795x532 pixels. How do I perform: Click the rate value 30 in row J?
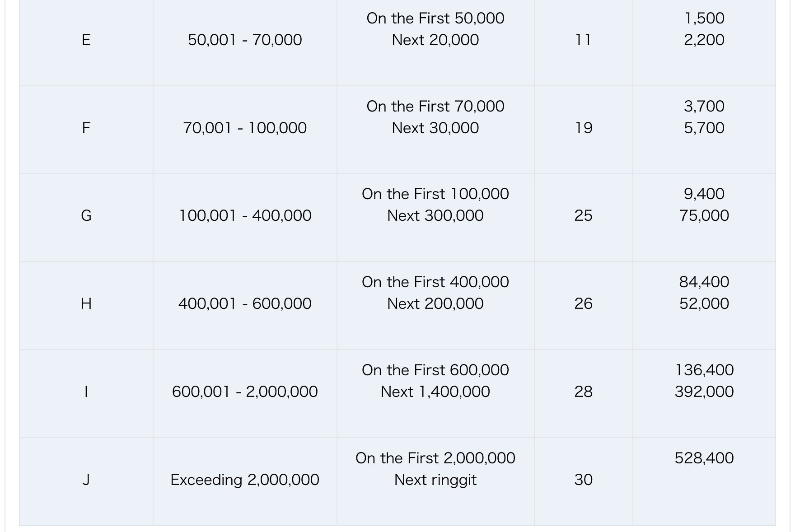coord(583,480)
